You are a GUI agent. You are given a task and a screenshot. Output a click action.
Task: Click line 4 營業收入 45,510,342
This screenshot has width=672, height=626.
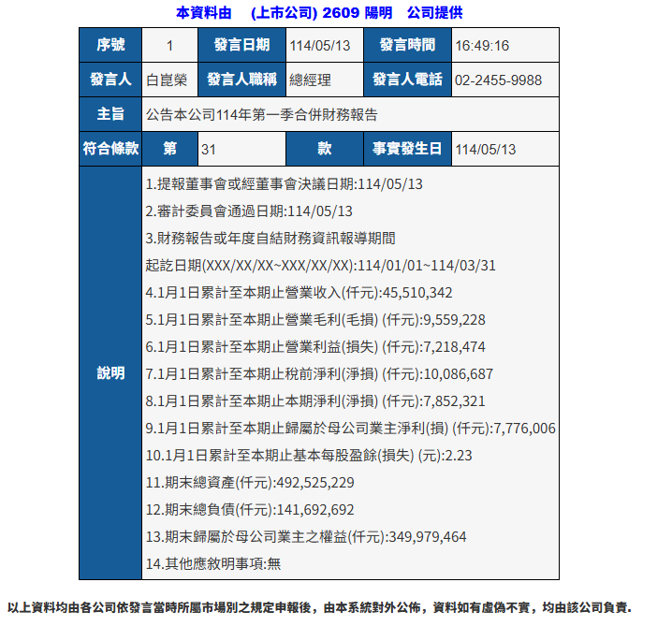pyautogui.click(x=299, y=293)
